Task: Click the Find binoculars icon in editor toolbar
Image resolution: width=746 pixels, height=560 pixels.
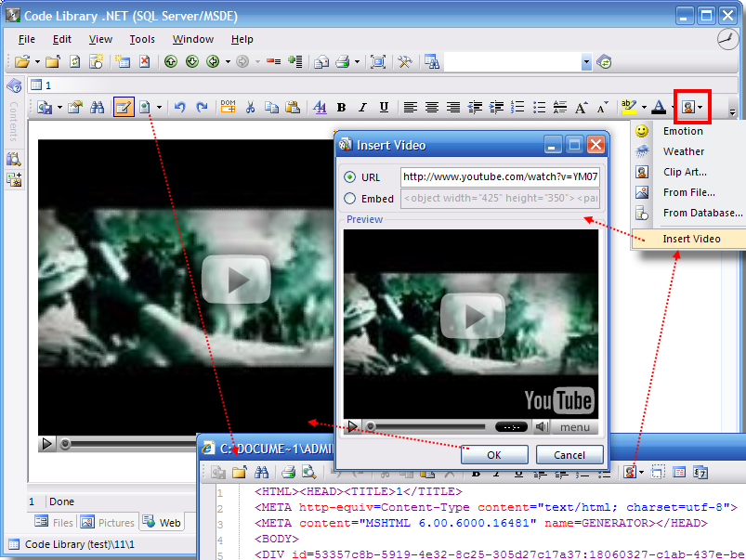Action: click(97, 108)
